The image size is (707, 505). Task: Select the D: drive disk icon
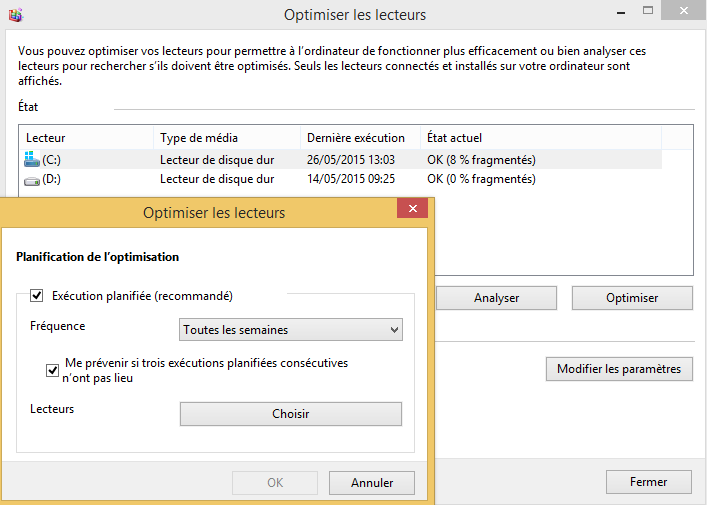[x=32, y=180]
